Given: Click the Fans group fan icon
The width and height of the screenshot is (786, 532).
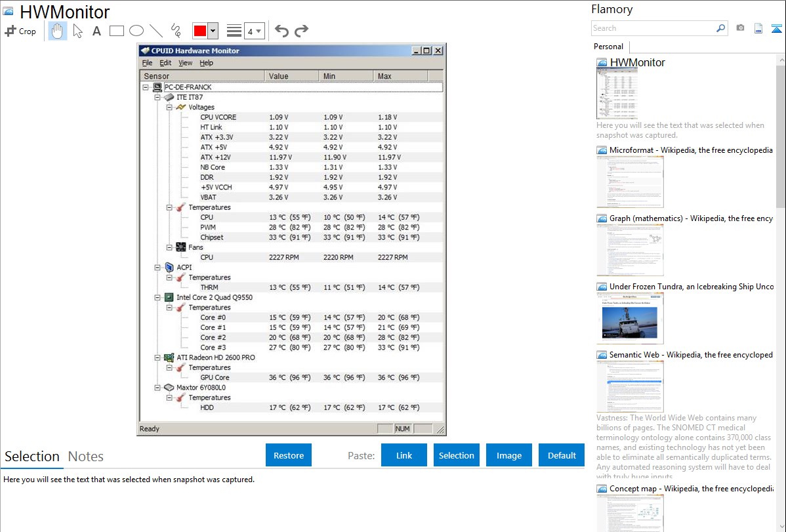Looking at the screenshot, I should point(181,247).
